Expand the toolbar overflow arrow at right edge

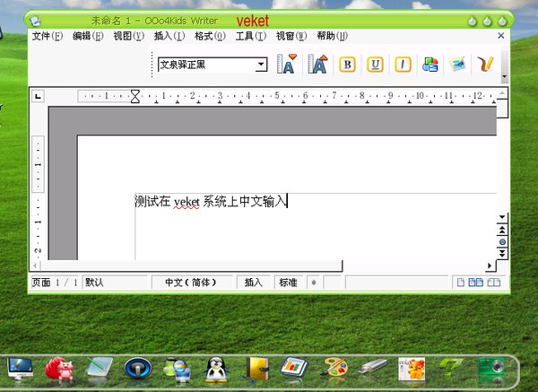click(x=504, y=76)
